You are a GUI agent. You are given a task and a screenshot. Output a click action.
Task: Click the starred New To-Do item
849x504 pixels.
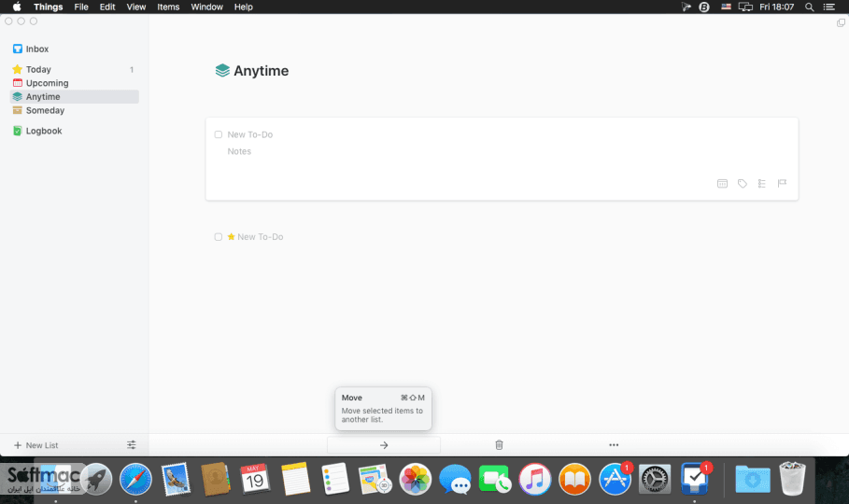(260, 236)
